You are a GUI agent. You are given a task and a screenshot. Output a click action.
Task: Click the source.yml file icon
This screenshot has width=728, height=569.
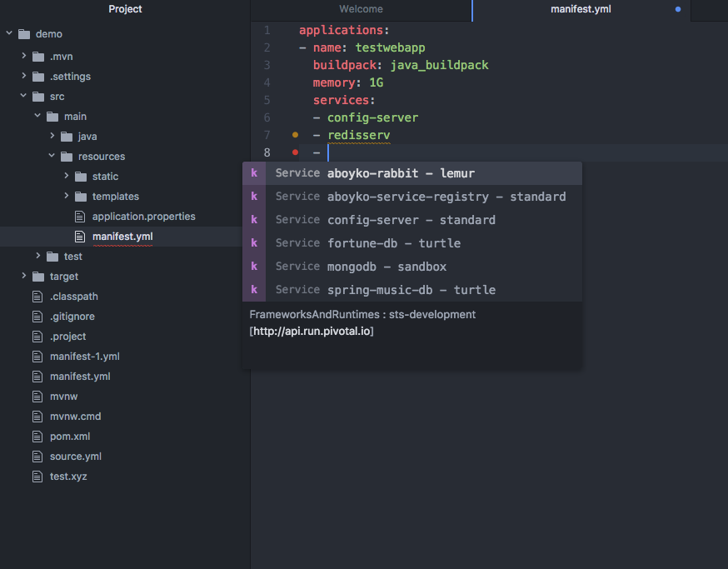pos(37,457)
